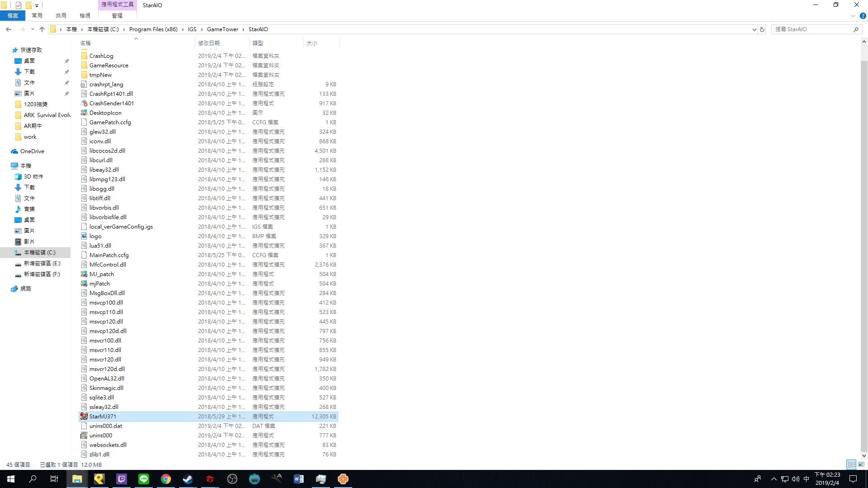Open the tmpNew folder icon

(84, 75)
